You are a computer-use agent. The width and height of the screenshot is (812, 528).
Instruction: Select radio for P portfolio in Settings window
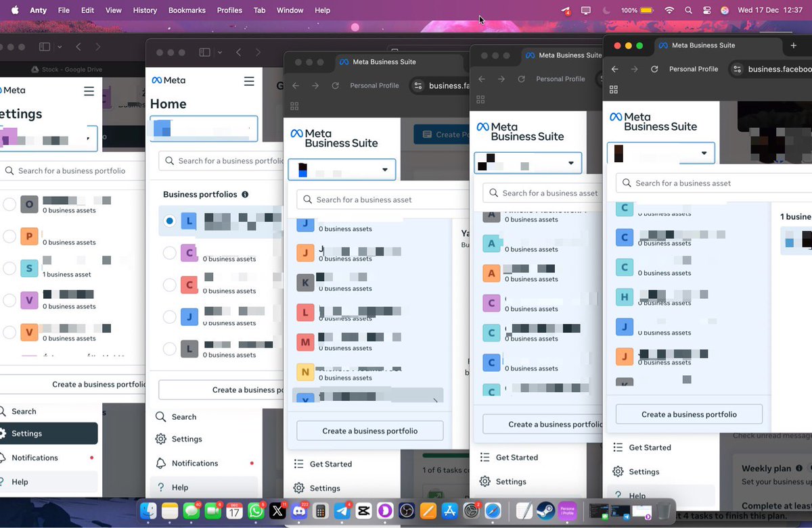click(9, 237)
